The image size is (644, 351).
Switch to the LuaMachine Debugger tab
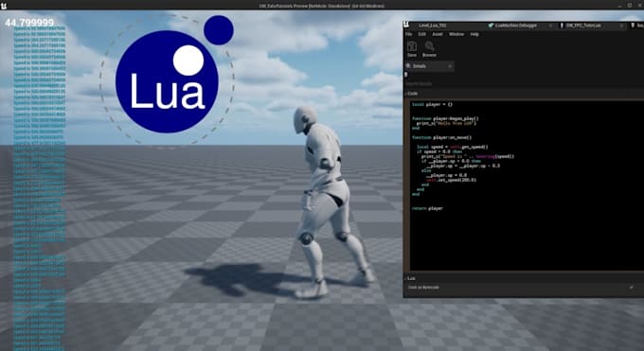pyautogui.click(x=515, y=26)
